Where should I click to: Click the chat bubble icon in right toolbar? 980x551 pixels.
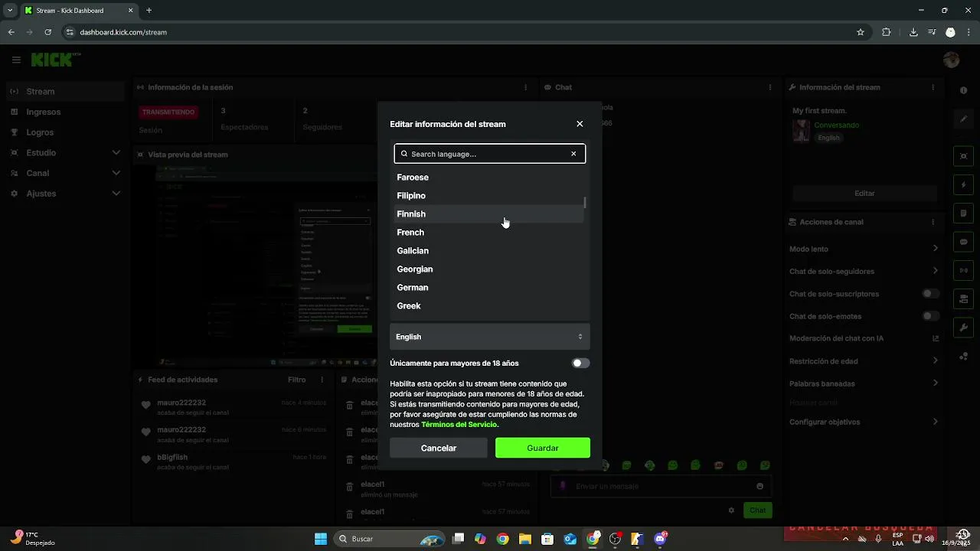963,242
